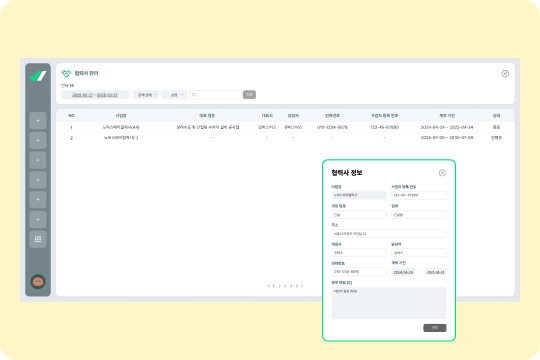
Task: Close the 협력사 관리 panel with X icon
Action: click(x=505, y=73)
